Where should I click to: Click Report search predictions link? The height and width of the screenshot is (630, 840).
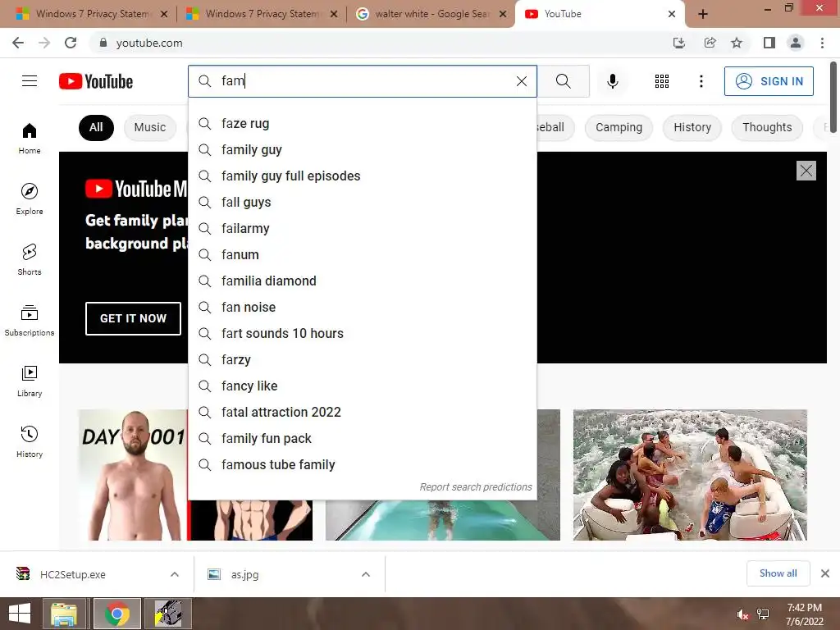pos(476,487)
